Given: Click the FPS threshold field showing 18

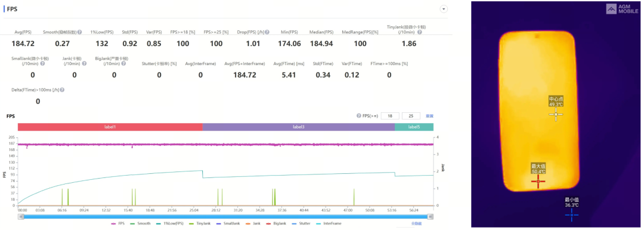Looking at the screenshot, I should (390, 116).
